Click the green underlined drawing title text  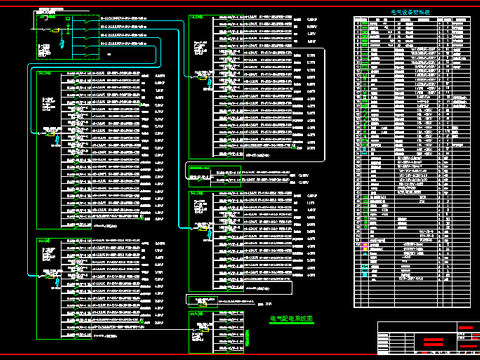click(x=292, y=319)
